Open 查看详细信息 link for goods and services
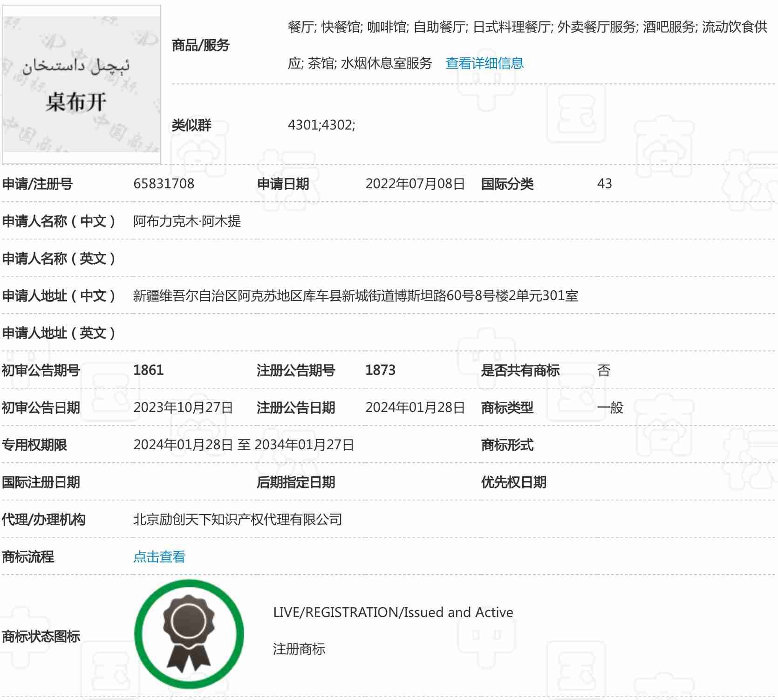The height and width of the screenshot is (700, 778). pos(484,63)
